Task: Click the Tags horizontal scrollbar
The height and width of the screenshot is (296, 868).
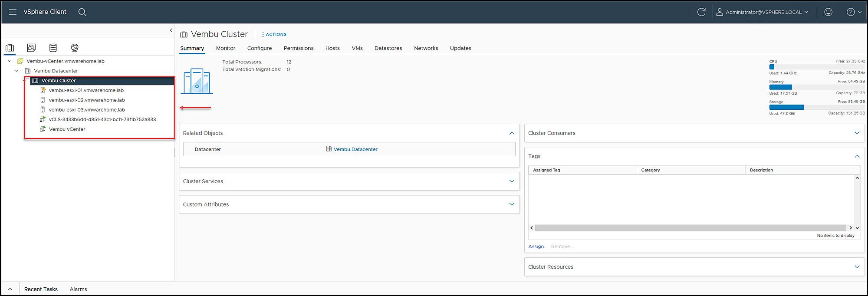Action: point(690,228)
